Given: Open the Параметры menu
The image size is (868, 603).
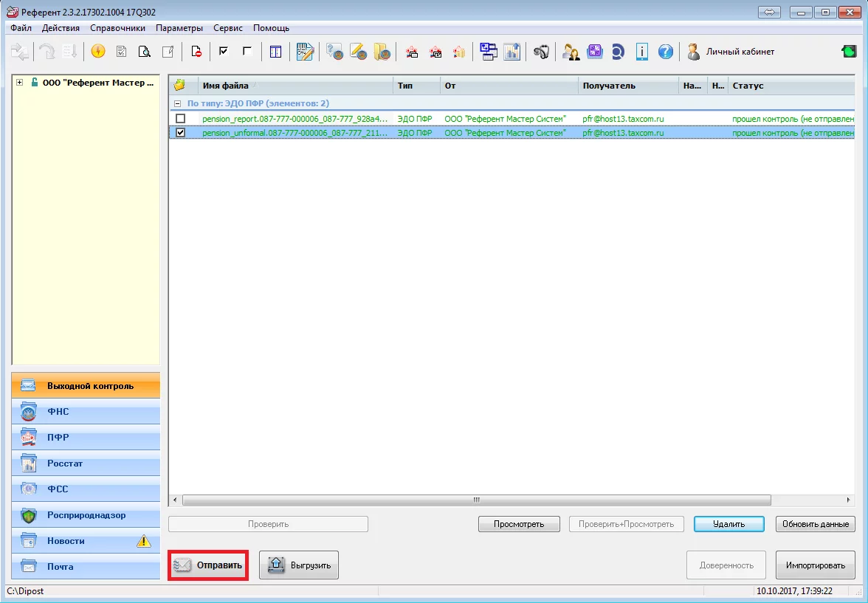Looking at the screenshot, I should point(179,28).
